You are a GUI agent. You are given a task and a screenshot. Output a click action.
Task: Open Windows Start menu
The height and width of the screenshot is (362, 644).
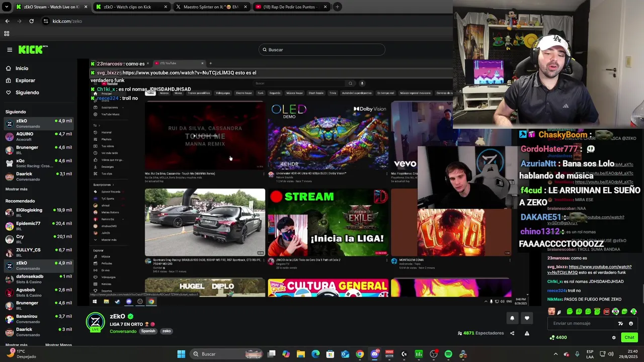pos(181,354)
